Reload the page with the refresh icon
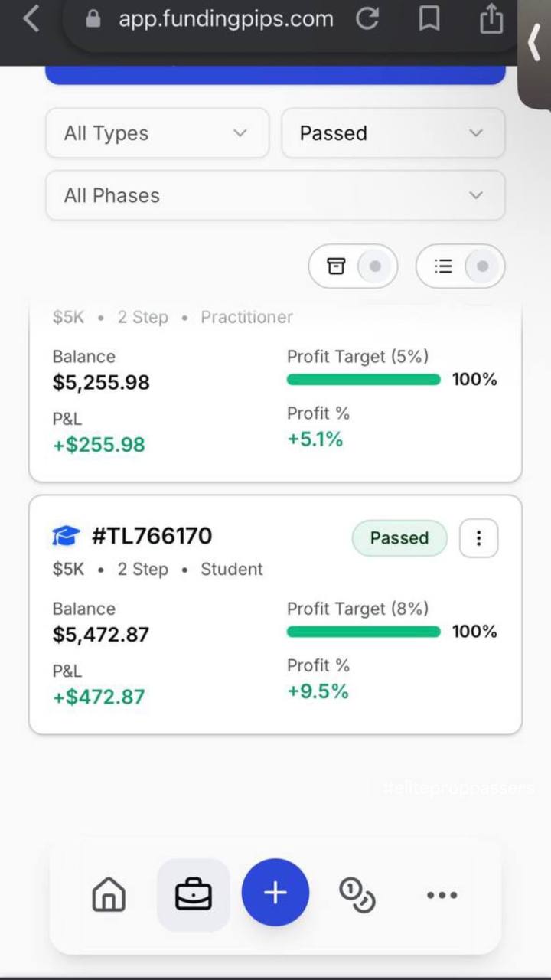Screen dimensions: 551x980 (x=367, y=20)
